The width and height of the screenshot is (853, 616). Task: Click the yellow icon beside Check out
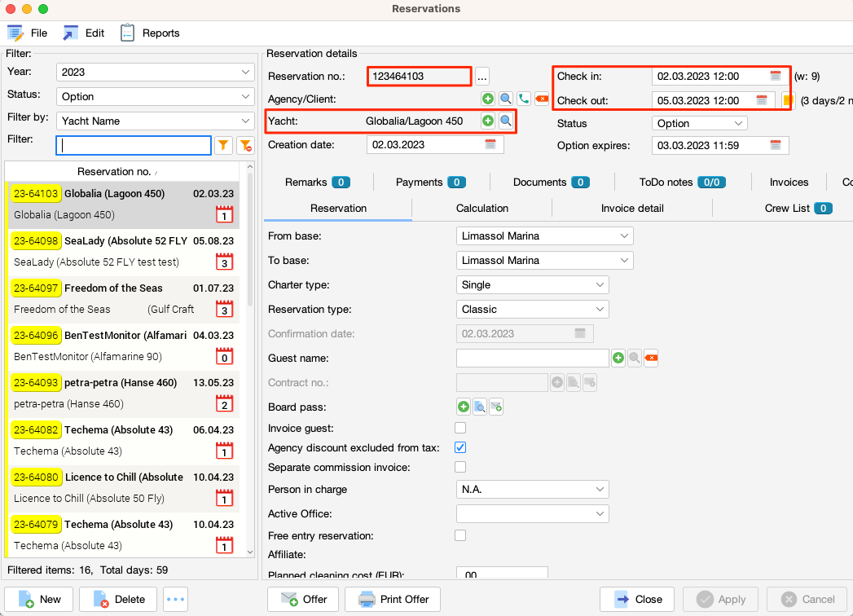(x=788, y=100)
